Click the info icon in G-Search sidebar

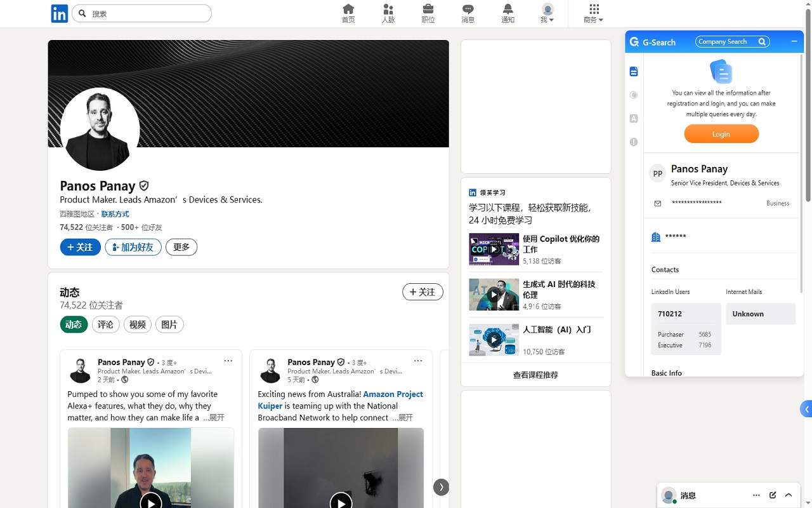633,142
